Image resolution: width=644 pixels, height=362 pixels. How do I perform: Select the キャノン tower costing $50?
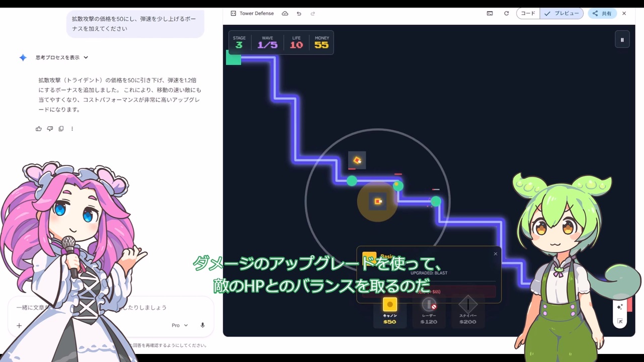tap(390, 312)
